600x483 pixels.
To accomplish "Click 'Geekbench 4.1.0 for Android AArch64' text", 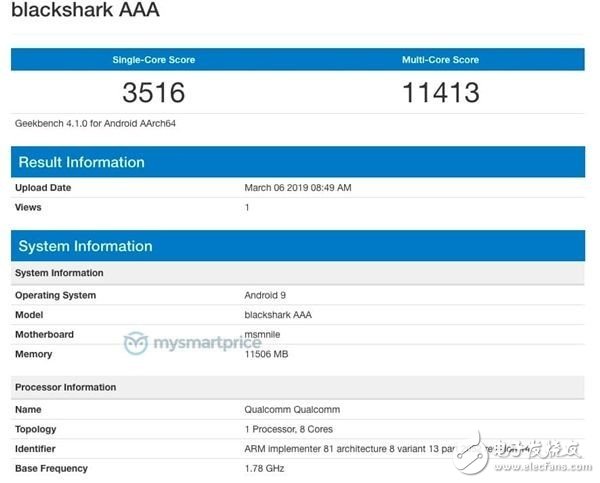I will (x=95, y=124).
